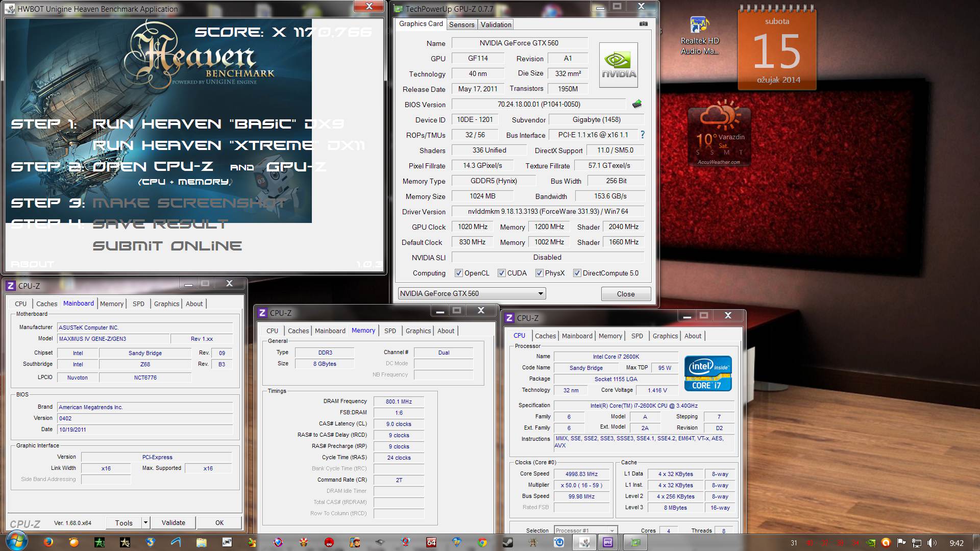980x551 pixels.
Task: Open the volume speaker tray icon
Action: coord(932,542)
